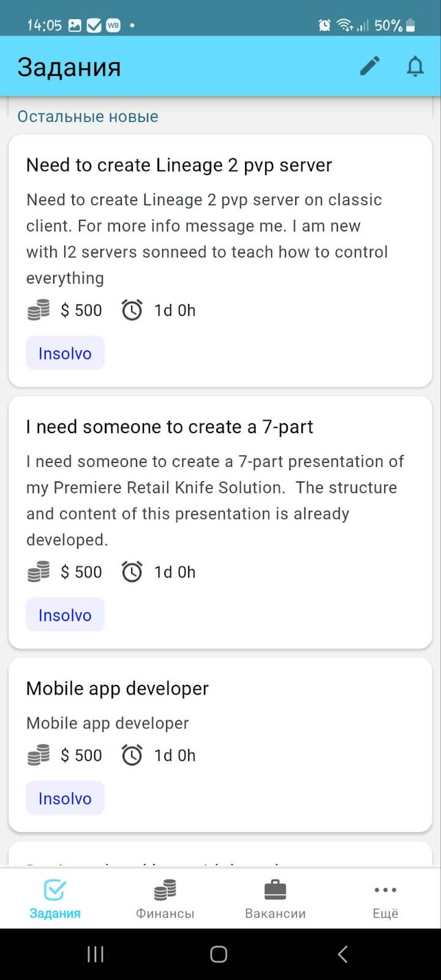Open "I need someone to create a 7-part" title

170,427
